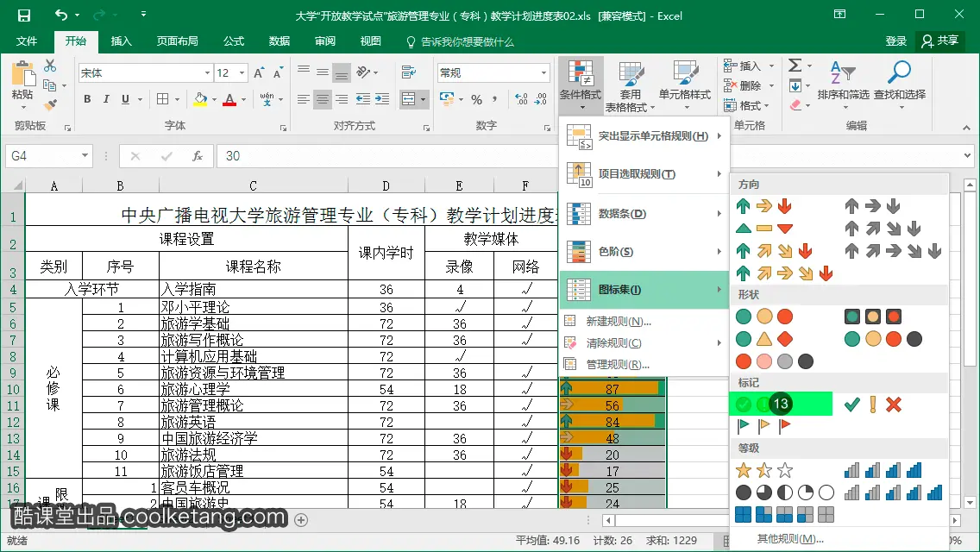
Task: Click 其他规则 more rules link
Action: [790, 539]
